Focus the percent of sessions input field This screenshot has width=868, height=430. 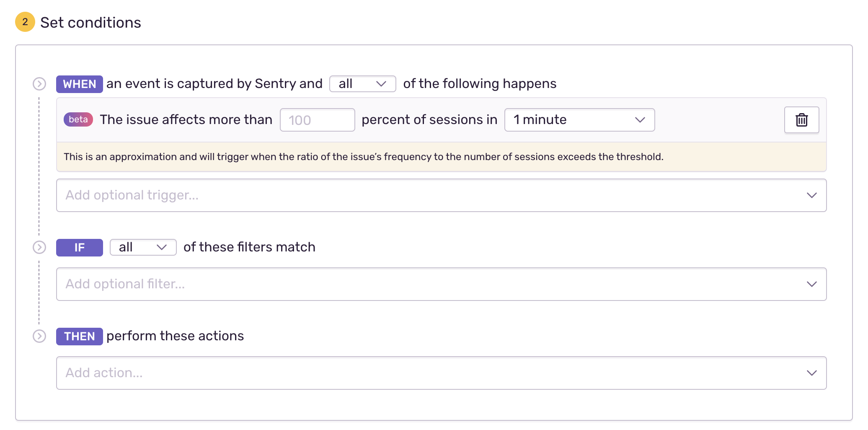(317, 120)
